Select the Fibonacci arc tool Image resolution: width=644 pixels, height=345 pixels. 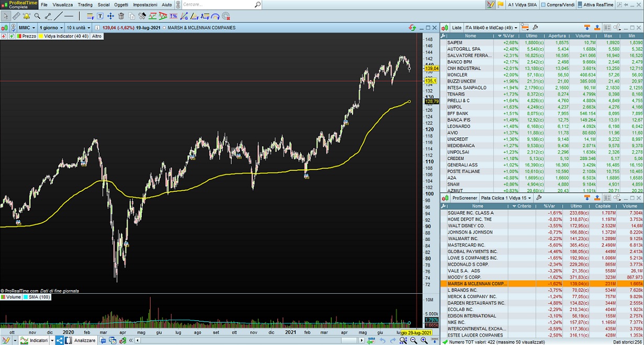click(215, 17)
